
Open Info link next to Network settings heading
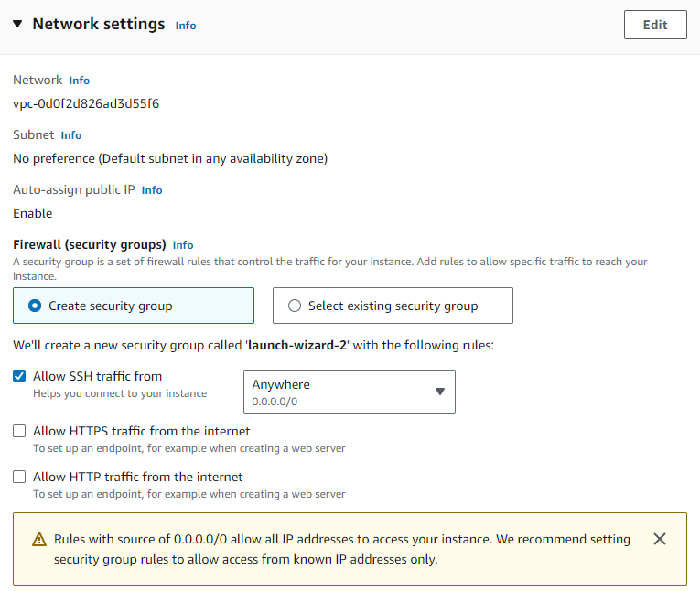click(x=185, y=26)
